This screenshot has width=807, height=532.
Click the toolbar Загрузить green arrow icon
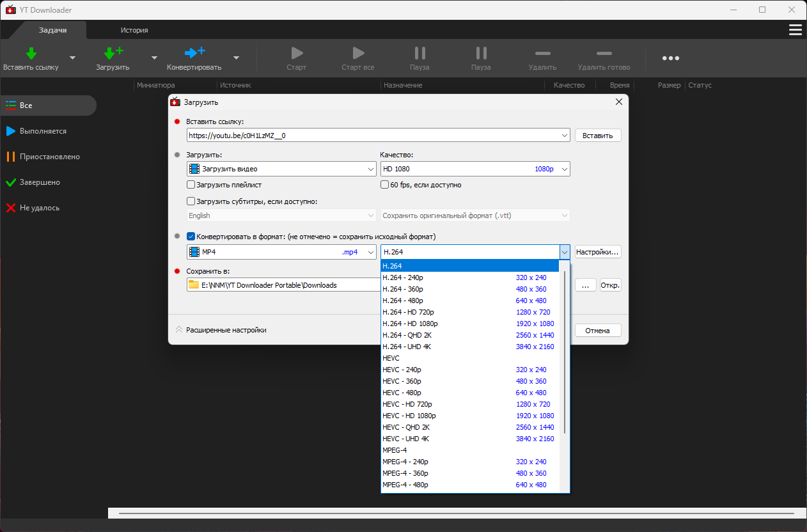(113, 53)
